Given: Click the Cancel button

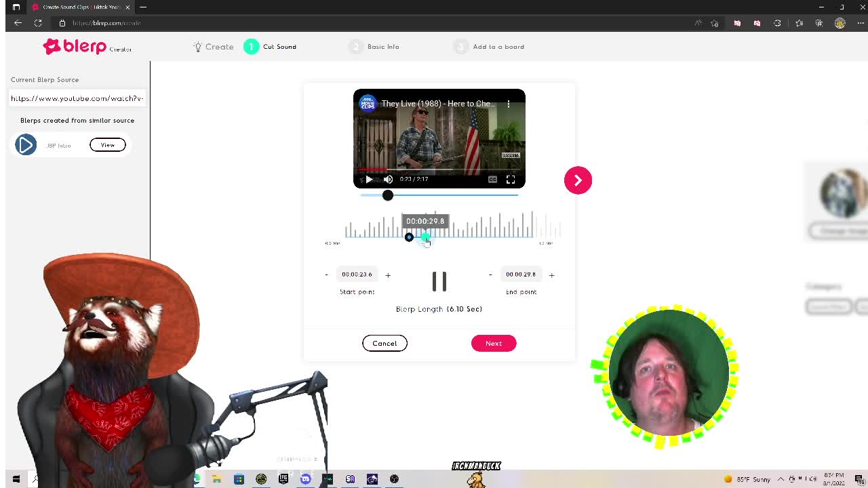Looking at the screenshot, I should coord(384,343).
